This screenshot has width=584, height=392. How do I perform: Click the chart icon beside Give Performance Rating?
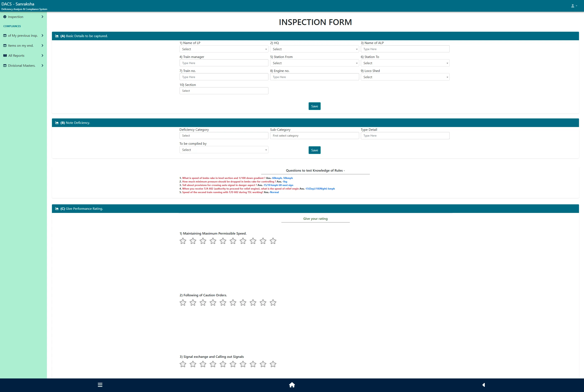(57, 209)
